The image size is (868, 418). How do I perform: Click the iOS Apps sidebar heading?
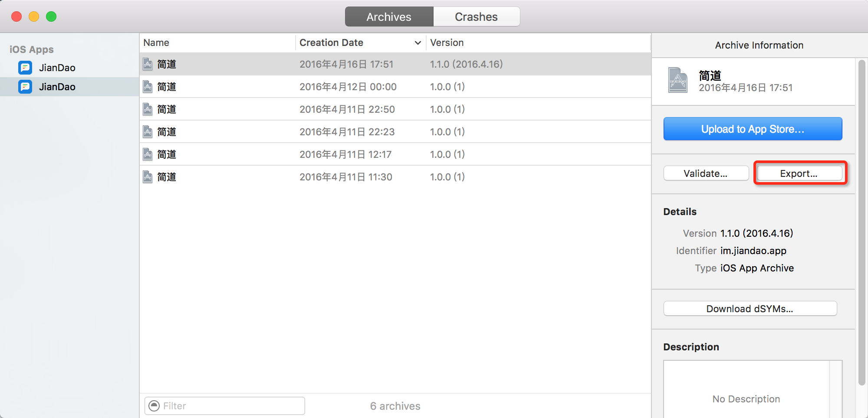pyautogui.click(x=32, y=49)
